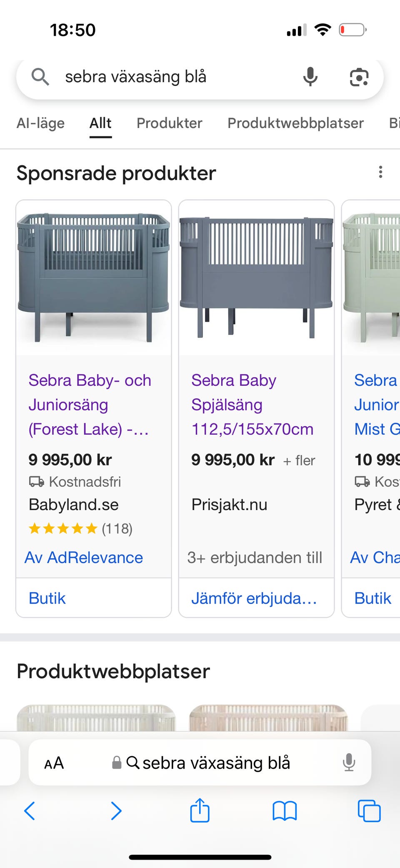Image resolution: width=400 pixels, height=868 pixels.
Task: Tap Safari back arrow
Action: click(x=30, y=811)
